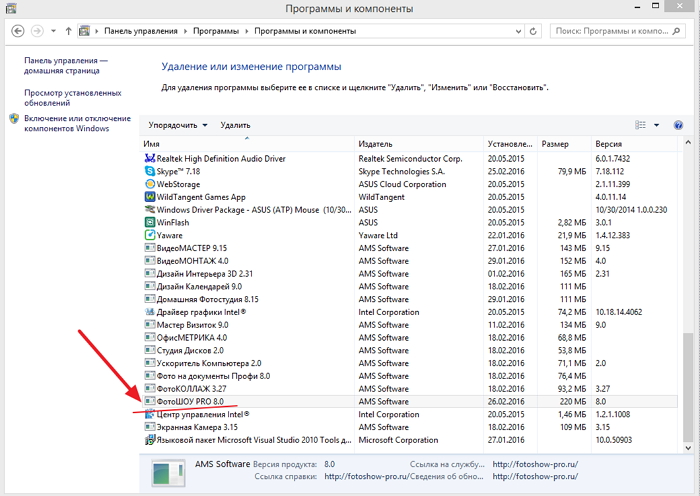Click the 'Удалить' toolbar button
700x496 pixels.
pyautogui.click(x=235, y=125)
